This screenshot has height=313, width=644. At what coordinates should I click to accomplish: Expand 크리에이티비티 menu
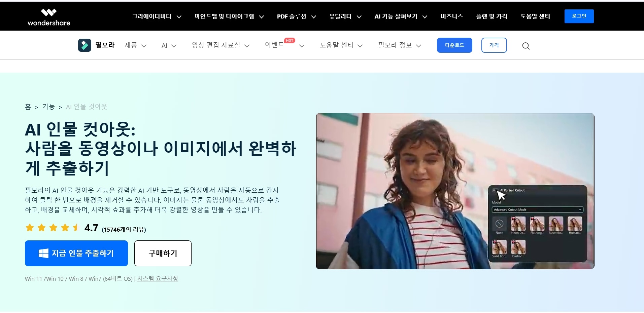157,16
